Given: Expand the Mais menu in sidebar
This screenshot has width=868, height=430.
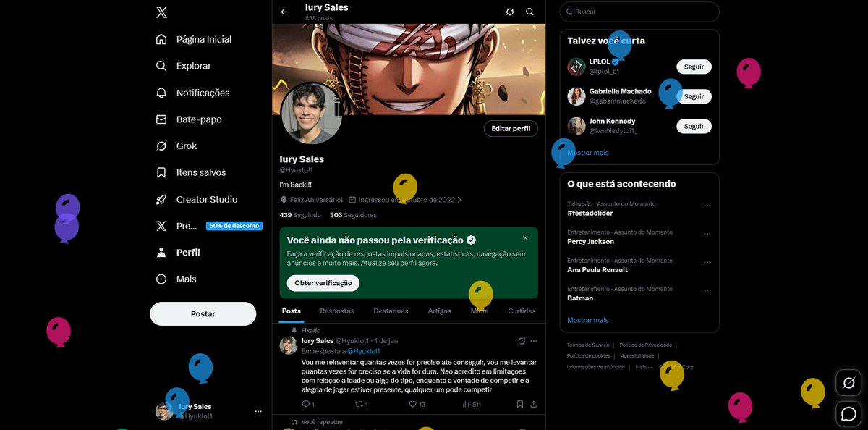Looking at the screenshot, I should (176, 279).
